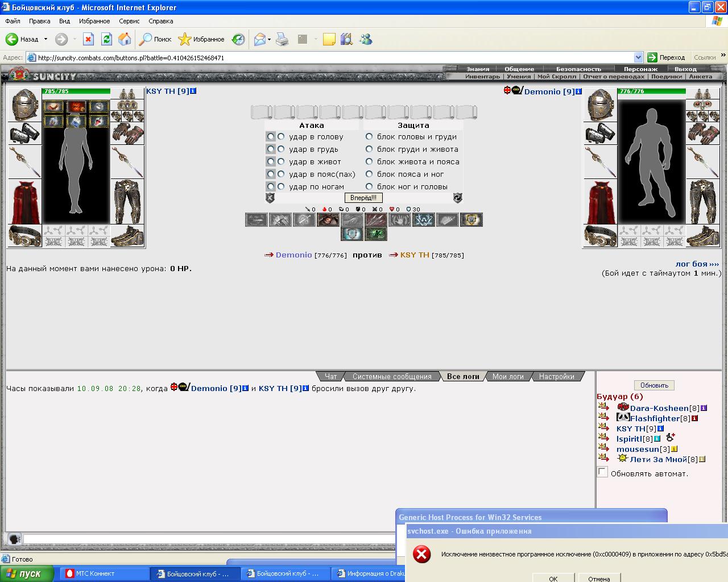This screenshot has height=582, width=728.
Task: Open the Forward button dropdown arrow
Action: tap(75, 39)
